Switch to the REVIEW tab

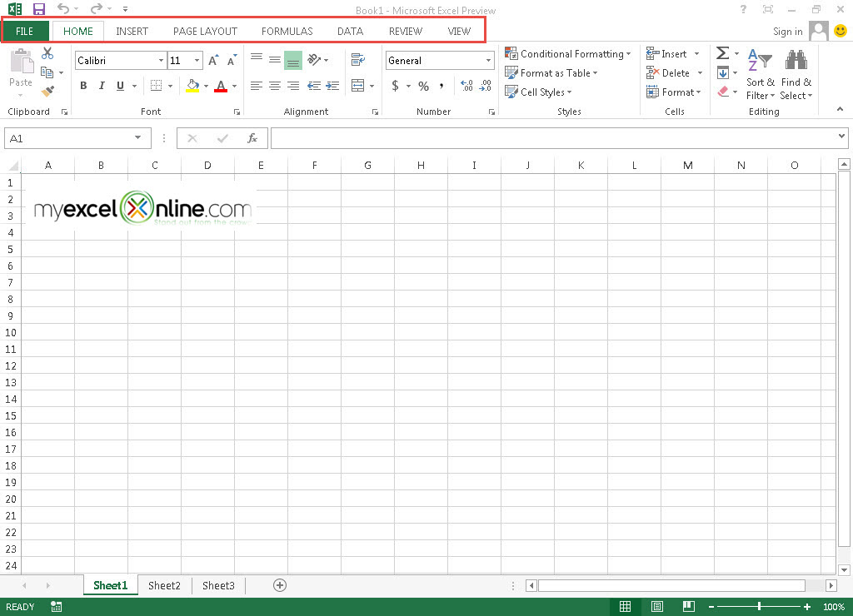(x=406, y=32)
